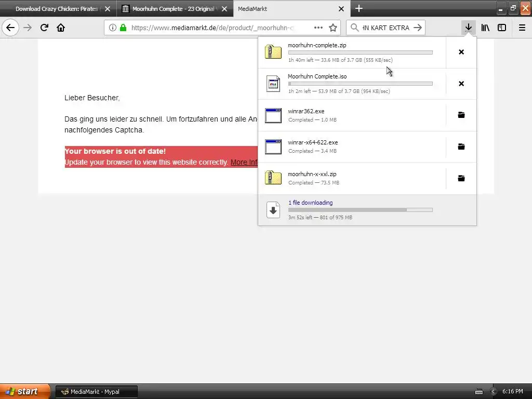Select the Moorhuhn Complete.iso file name
The image size is (532, 399).
(317, 76)
